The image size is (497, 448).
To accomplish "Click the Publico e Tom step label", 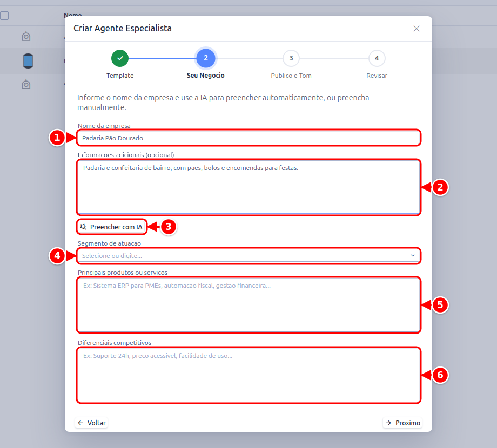I will click(x=291, y=76).
